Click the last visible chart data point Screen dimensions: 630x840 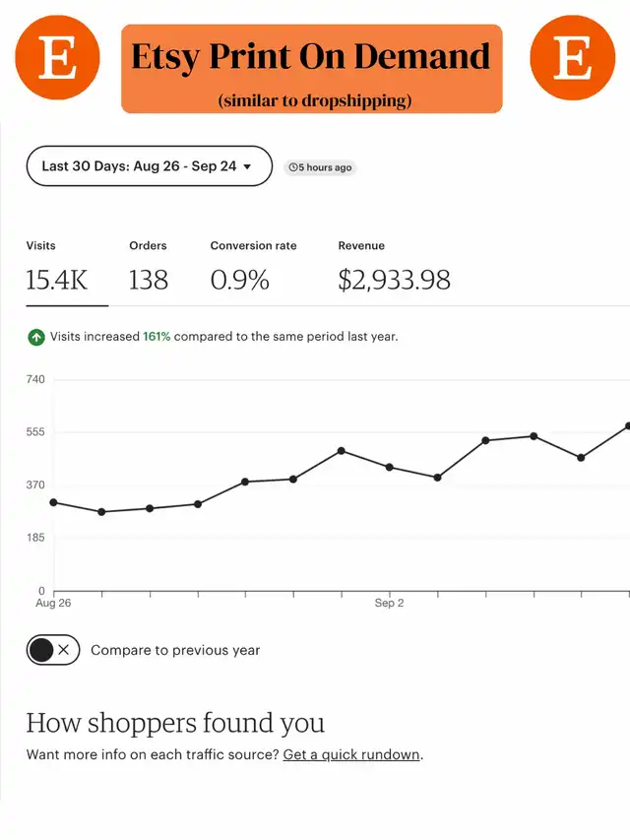click(x=627, y=426)
